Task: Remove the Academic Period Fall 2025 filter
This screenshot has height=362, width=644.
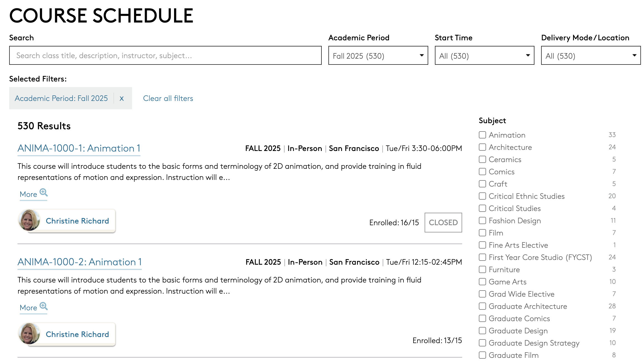Action: (122, 98)
